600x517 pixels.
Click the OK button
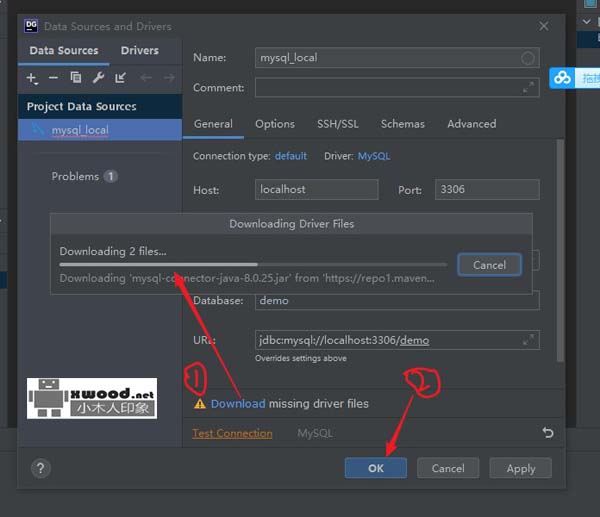point(376,468)
